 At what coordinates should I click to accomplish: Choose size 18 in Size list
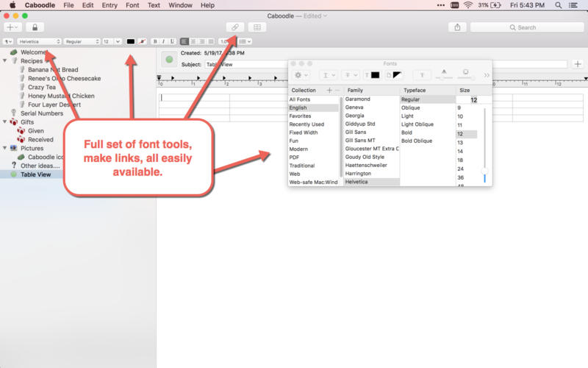coord(460,160)
